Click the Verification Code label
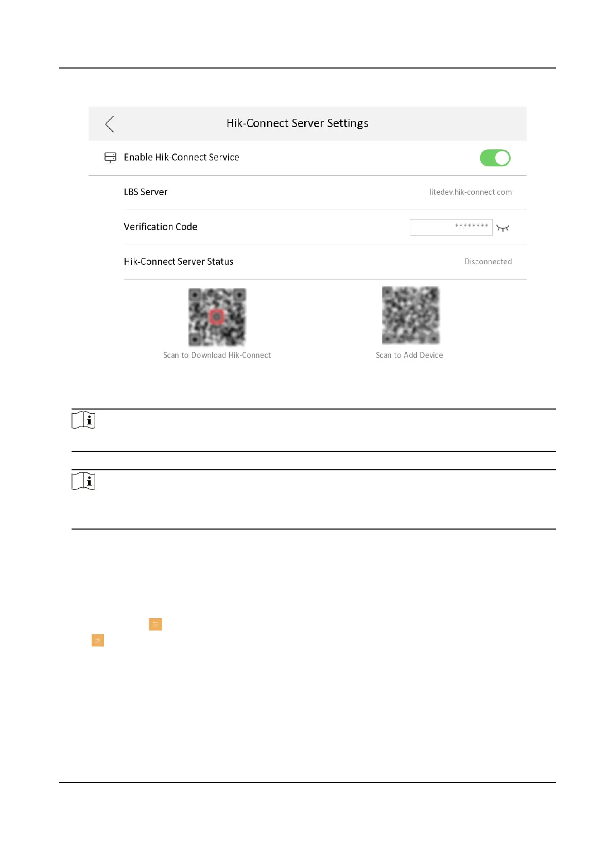Image resolution: width=608 pixels, height=868 pixels. (x=161, y=227)
